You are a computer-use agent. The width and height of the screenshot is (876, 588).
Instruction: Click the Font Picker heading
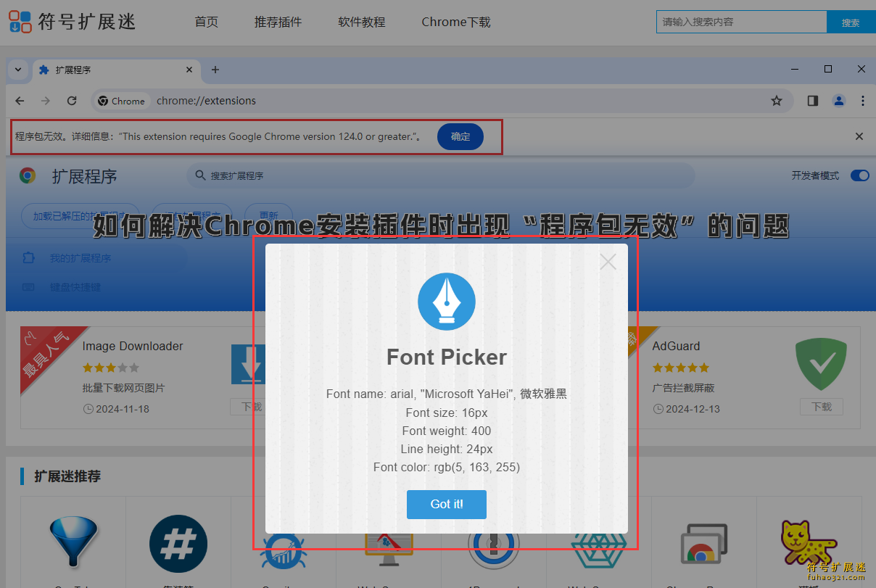tap(447, 357)
